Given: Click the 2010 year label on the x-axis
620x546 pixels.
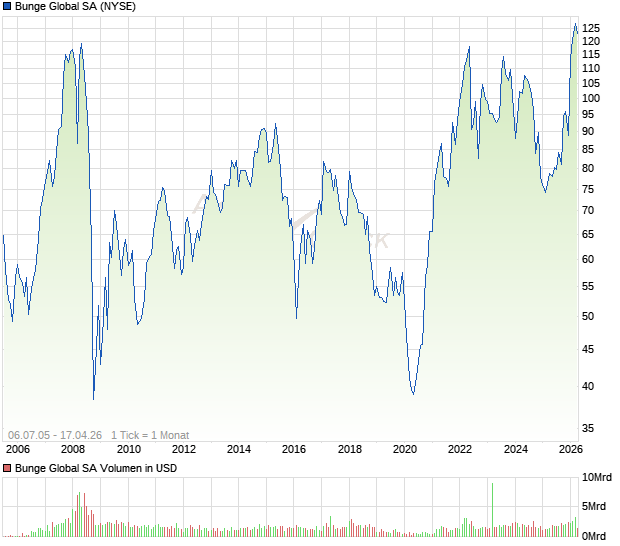Looking at the screenshot, I should coord(129,449).
